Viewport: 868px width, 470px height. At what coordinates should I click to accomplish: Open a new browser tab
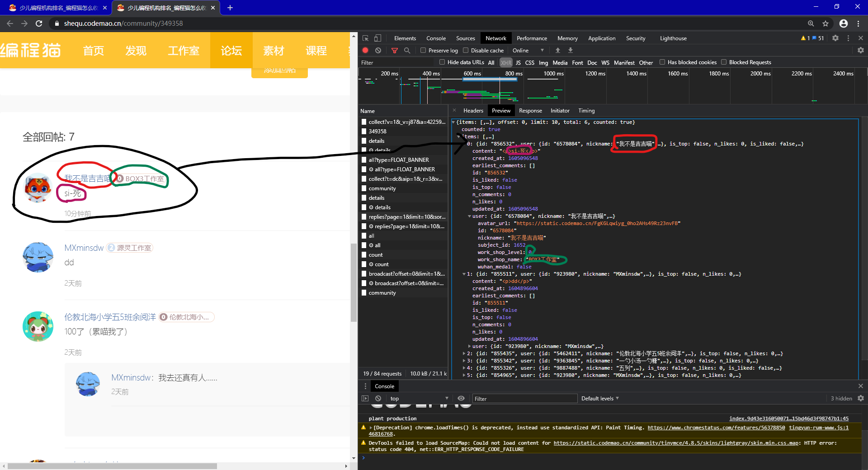[x=230, y=8]
